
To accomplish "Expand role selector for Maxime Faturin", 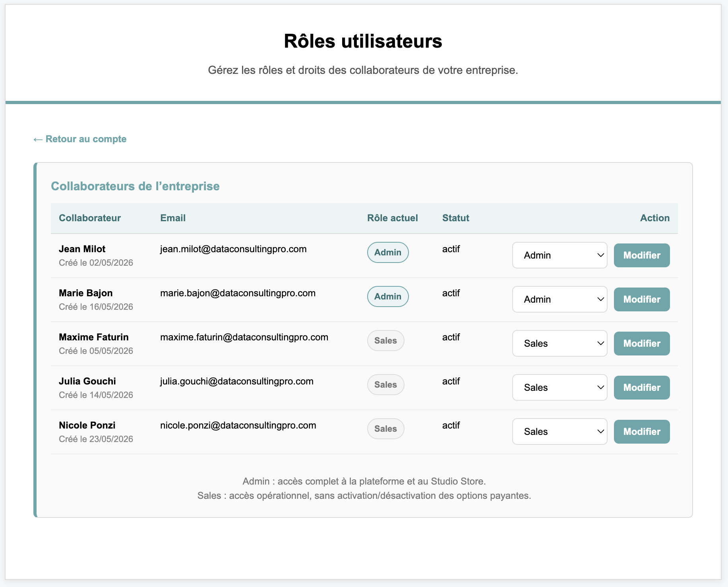I will click(560, 344).
